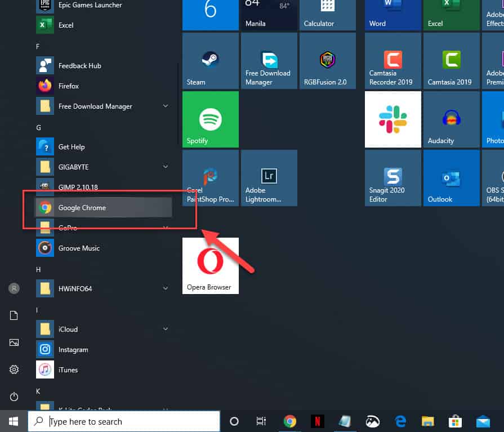The height and width of the screenshot is (432, 504).
Task: Open Google Chrome from the app list
Action: point(103,208)
